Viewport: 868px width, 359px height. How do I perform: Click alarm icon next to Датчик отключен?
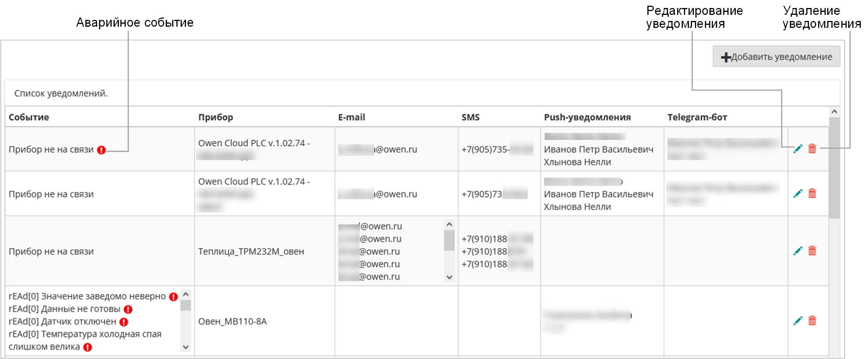[x=124, y=322]
